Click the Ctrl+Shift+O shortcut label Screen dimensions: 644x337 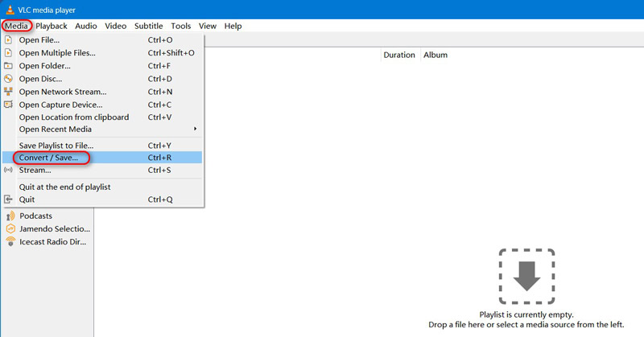pyautogui.click(x=171, y=53)
